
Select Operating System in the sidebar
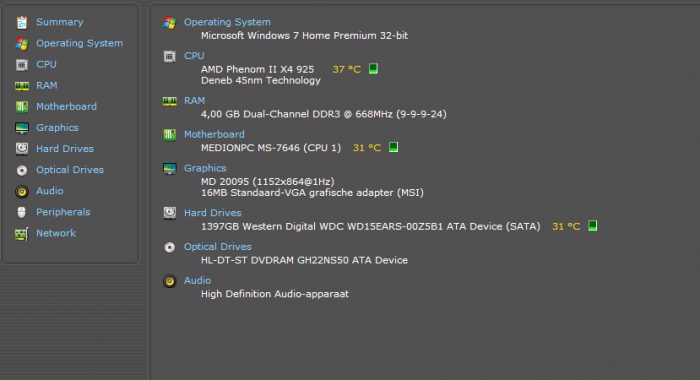point(79,43)
